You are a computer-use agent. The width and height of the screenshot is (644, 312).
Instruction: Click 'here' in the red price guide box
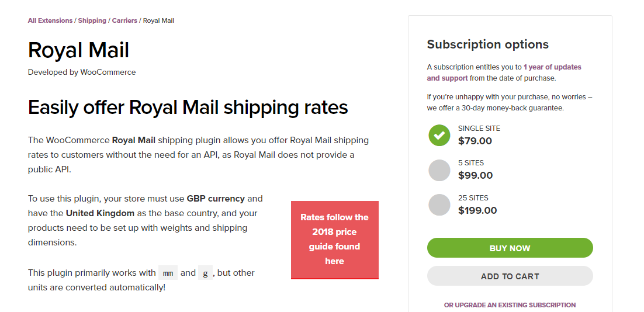point(334,261)
